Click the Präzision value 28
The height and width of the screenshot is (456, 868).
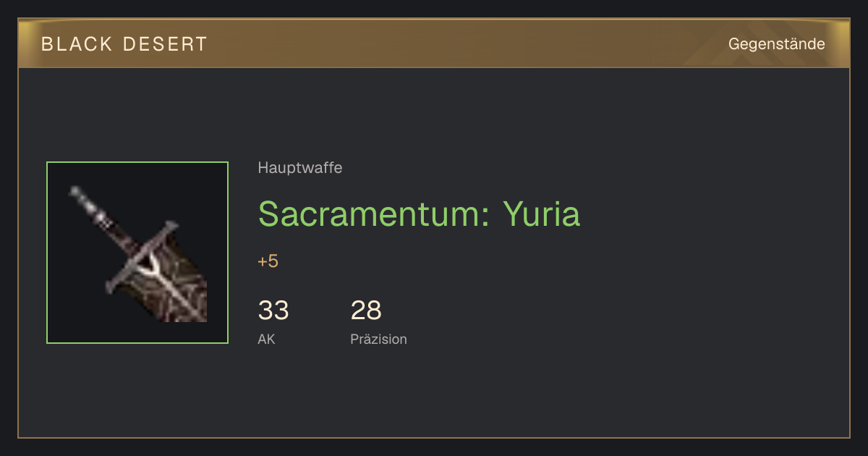[366, 311]
